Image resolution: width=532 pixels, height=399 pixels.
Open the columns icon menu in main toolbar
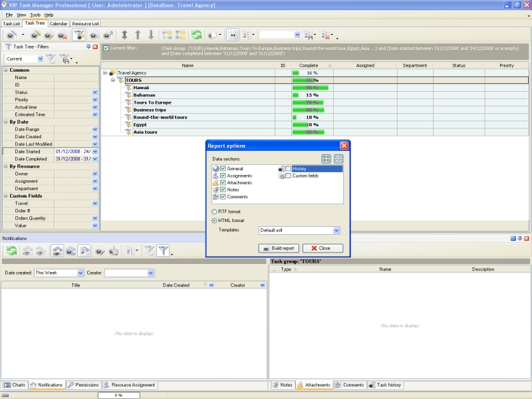247,35
